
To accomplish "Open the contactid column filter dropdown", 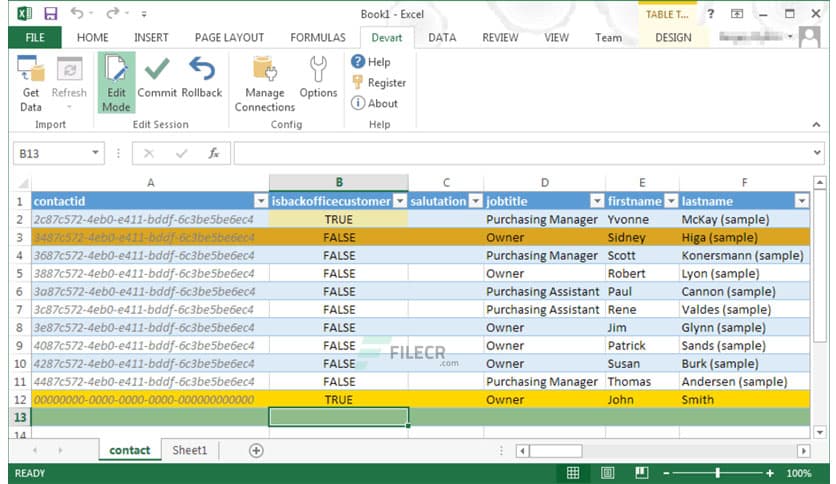I will [261, 201].
